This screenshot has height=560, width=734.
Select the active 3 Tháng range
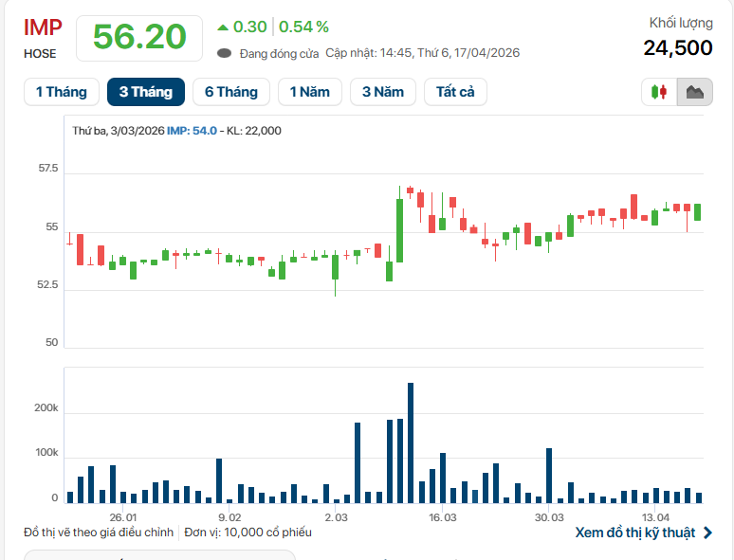pyautogui.click(x=145, y=92)
